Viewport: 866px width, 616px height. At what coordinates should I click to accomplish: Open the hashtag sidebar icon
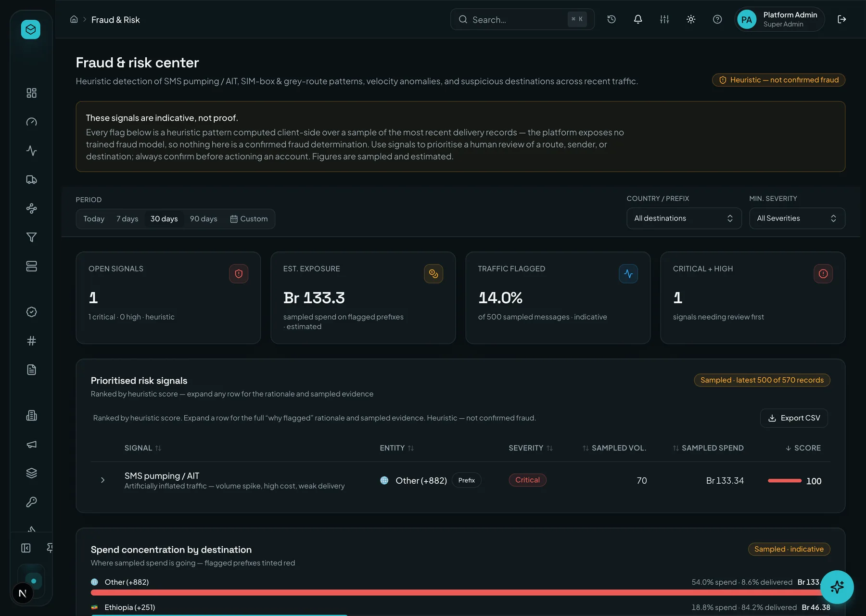[x=31, y=341]
